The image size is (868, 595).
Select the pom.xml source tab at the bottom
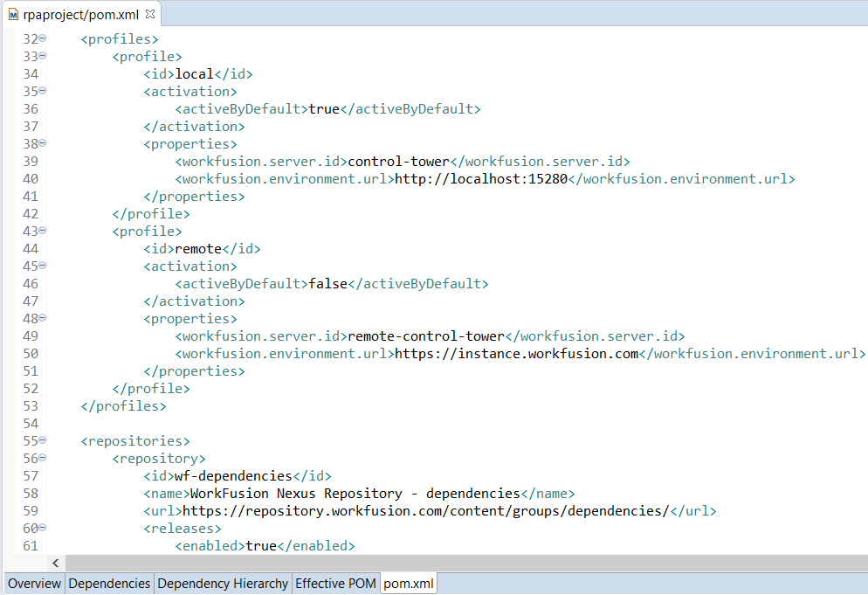point(409,584)
